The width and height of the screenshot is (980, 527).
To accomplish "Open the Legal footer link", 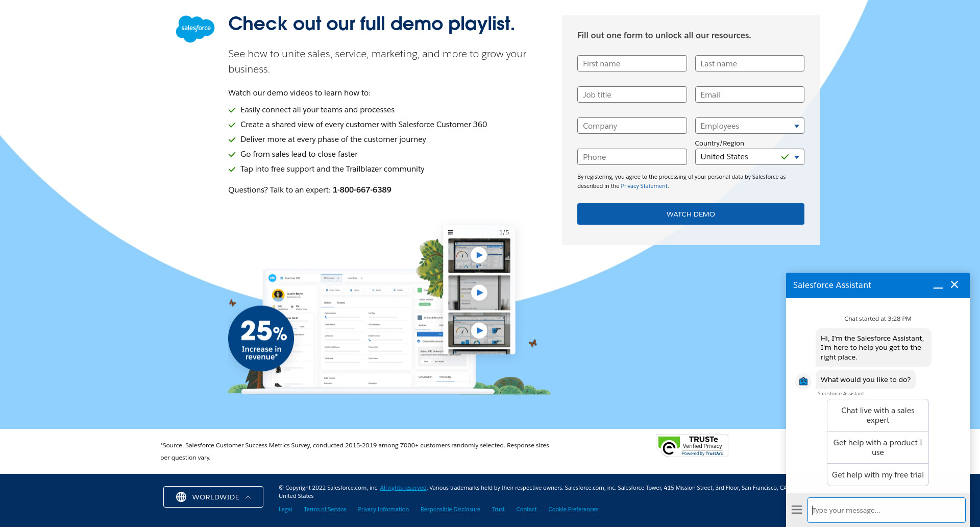I will pos(285,509).
